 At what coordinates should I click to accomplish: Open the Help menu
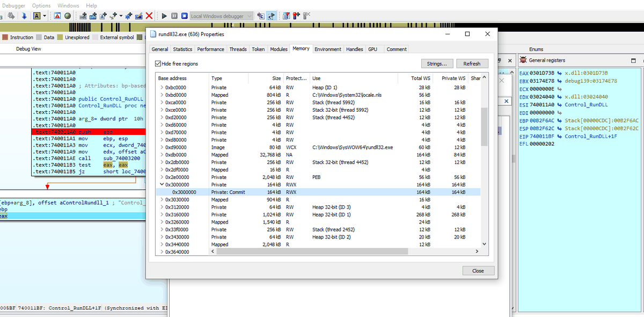coord(92,5)
